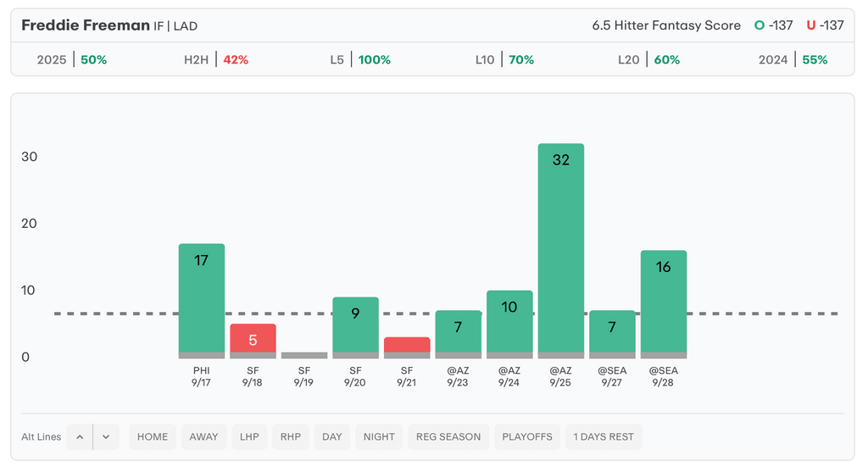
Task: Toggle the AWAY filter
Action: (203, 436)
